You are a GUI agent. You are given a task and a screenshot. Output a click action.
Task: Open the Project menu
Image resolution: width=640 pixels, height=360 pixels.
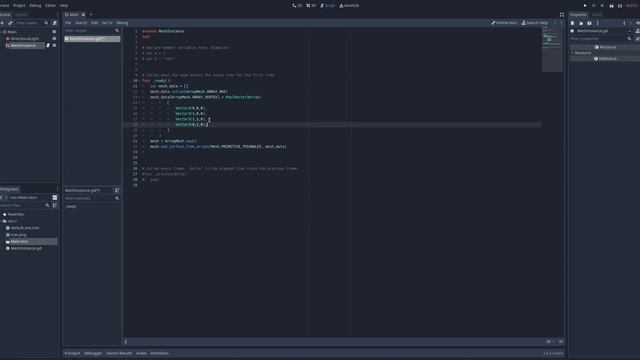(x=19, y=6)
